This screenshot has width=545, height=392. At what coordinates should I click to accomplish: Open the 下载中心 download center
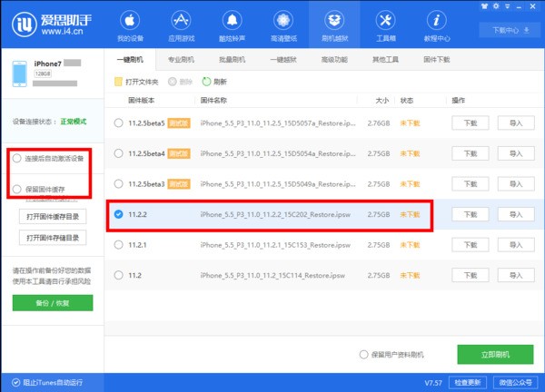click(x=510, y=30)
